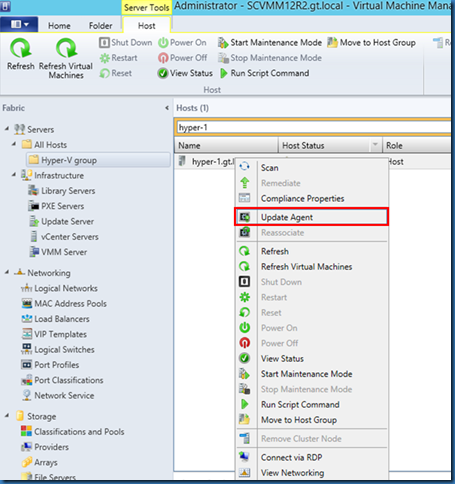Sort by the Name column header

point(226,145)
